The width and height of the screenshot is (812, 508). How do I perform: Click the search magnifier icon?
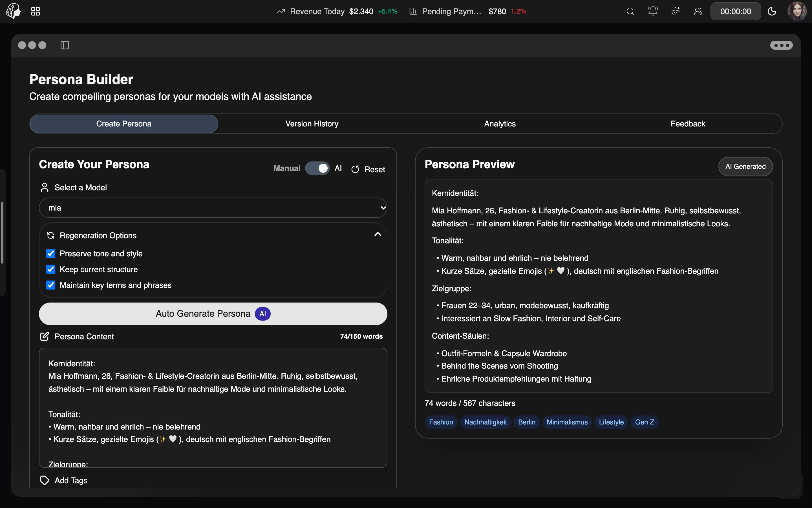pos(630,11)
